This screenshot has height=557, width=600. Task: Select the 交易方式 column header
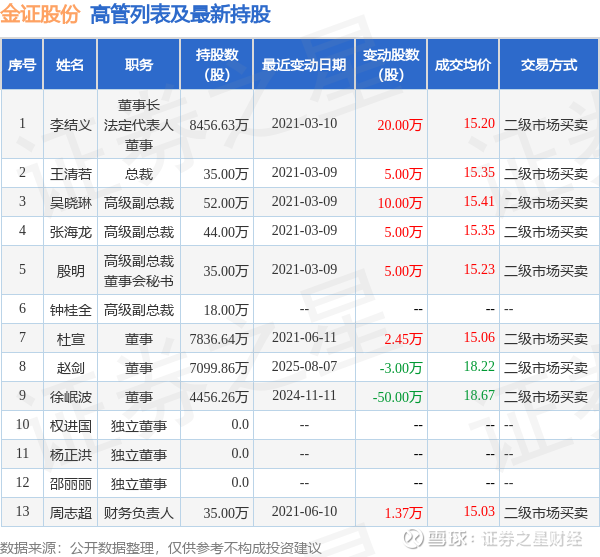tap(549, 64)
